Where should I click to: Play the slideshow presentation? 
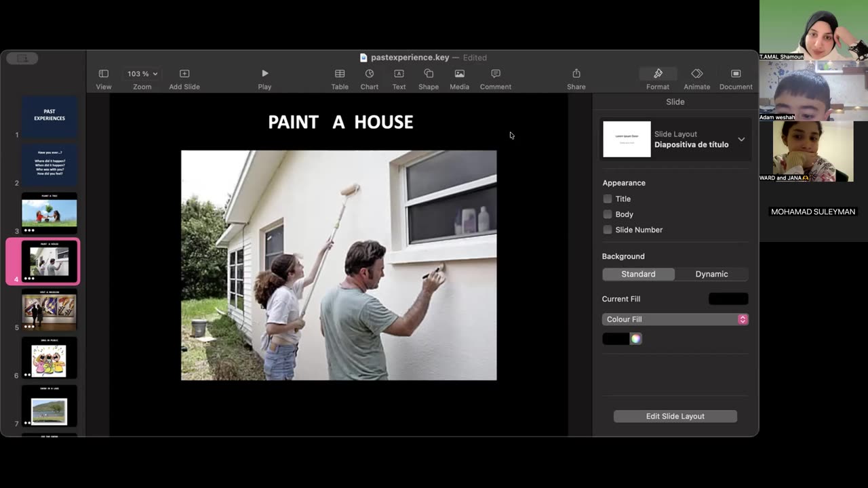coord(264,79)
